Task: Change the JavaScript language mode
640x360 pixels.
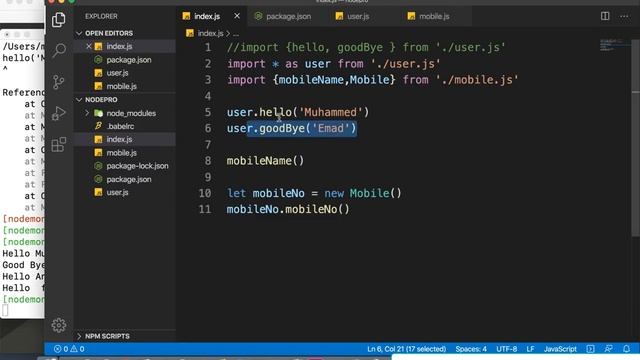Action: pyautogui.click(x=560, y=349)
